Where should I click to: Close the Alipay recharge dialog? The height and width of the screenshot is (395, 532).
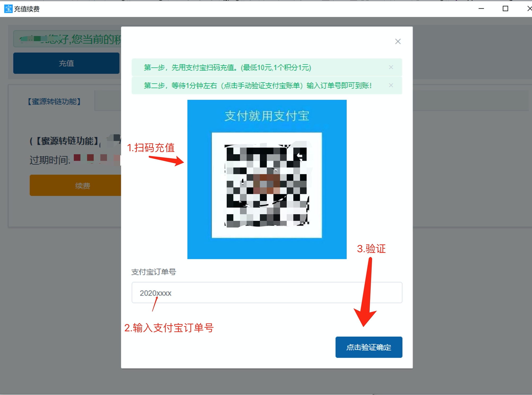[x=398, y=41]
